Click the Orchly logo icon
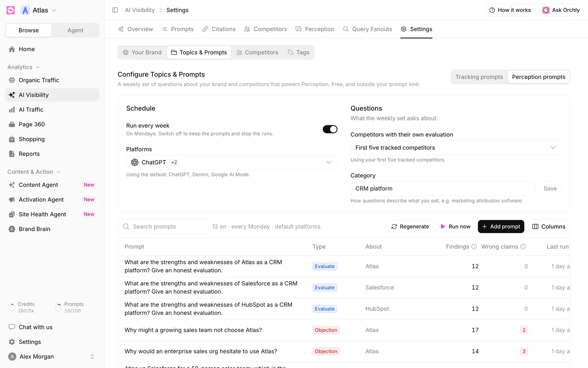 (11, 10)
